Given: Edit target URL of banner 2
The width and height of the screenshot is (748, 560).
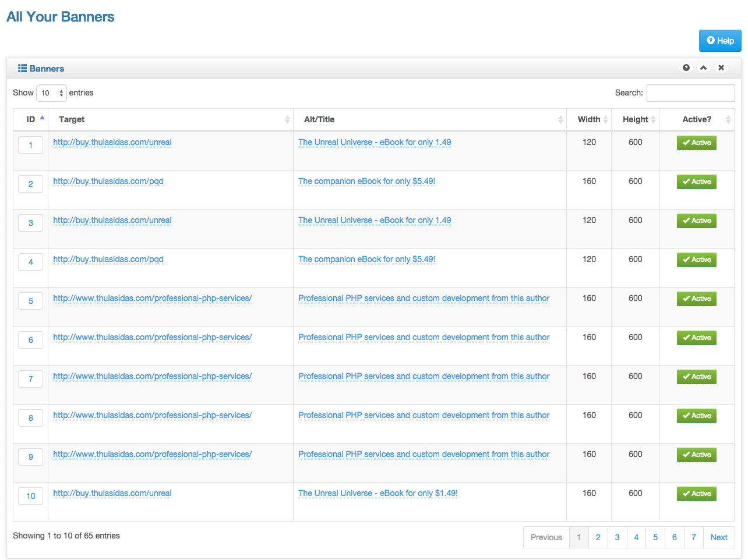Looking at the screenshot, I should tap(108, 181).
